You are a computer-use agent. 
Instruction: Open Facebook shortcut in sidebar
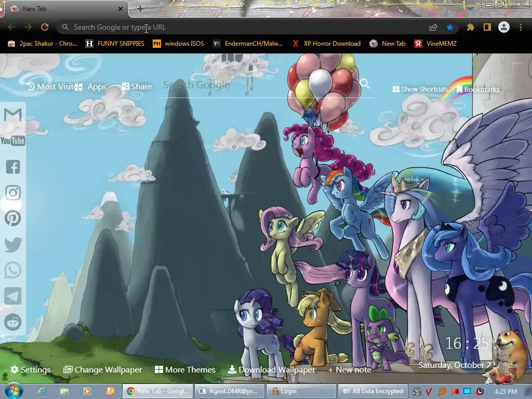[x=13, y=167]
